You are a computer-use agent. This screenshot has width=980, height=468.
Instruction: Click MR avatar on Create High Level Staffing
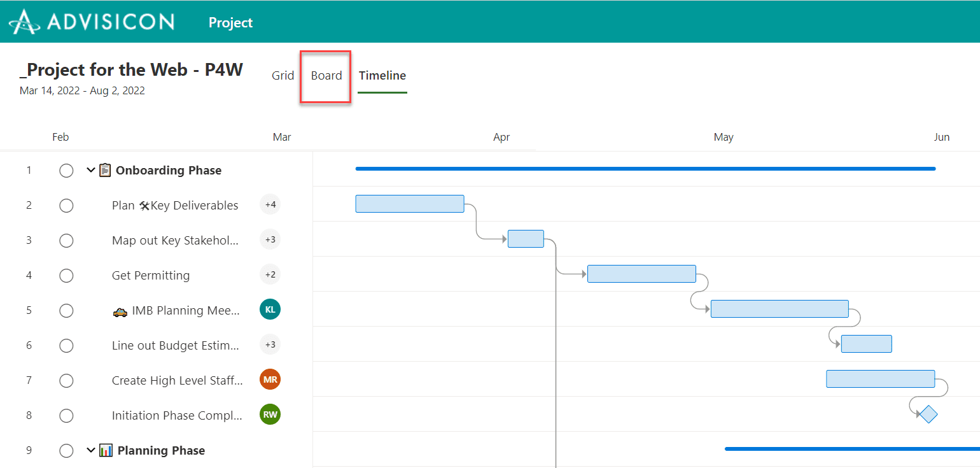pyautogui.click(x=270, y=379)
